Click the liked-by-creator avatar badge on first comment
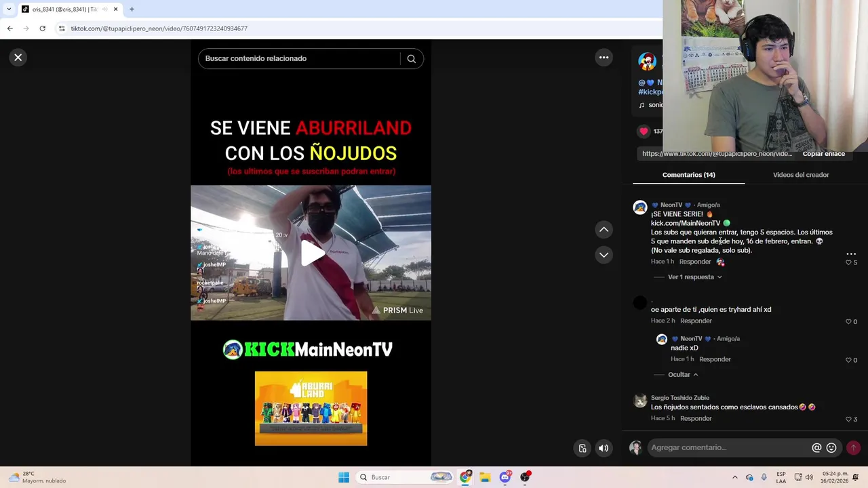This screenshot has height=488, width=868. click(x=720, y=262)
